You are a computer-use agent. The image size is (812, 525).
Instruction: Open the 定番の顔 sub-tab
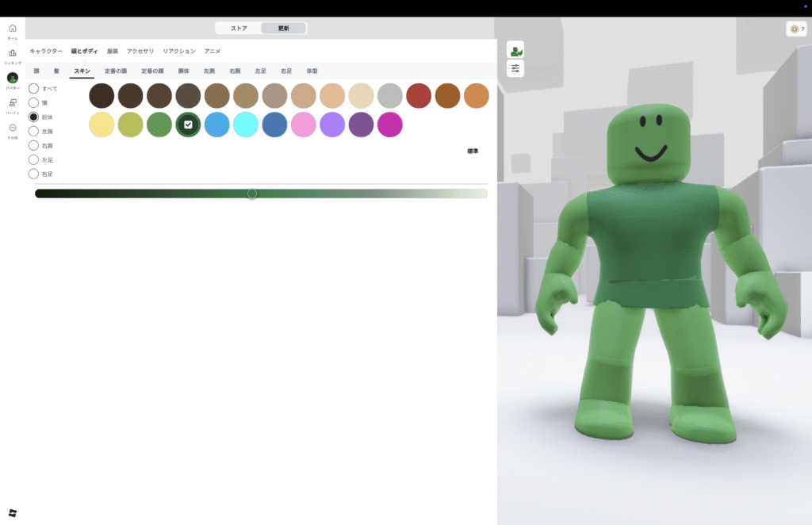152,71
